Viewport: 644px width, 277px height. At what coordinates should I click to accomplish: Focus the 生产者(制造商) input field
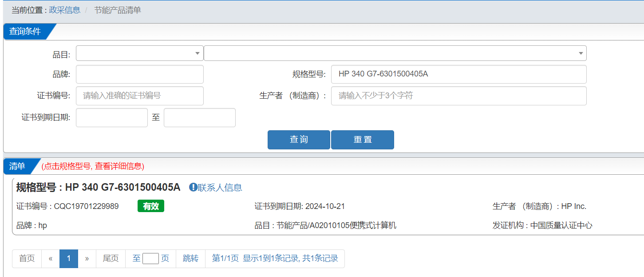click(x=459, y=96)
